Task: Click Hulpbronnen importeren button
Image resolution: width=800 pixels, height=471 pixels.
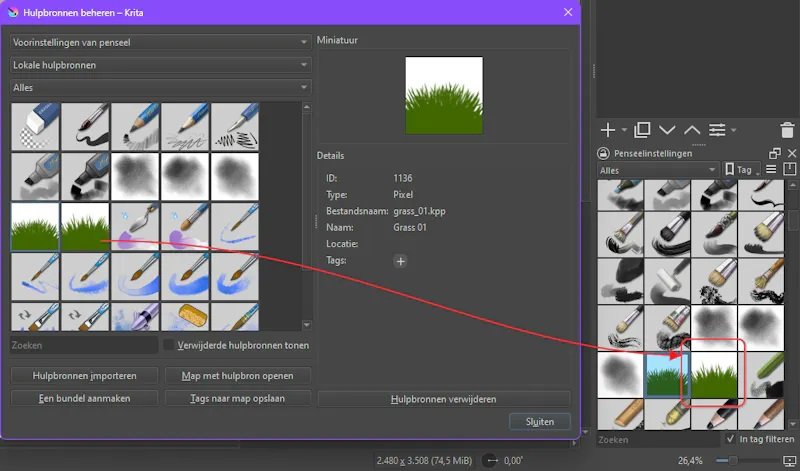Action: click(84, 376)
